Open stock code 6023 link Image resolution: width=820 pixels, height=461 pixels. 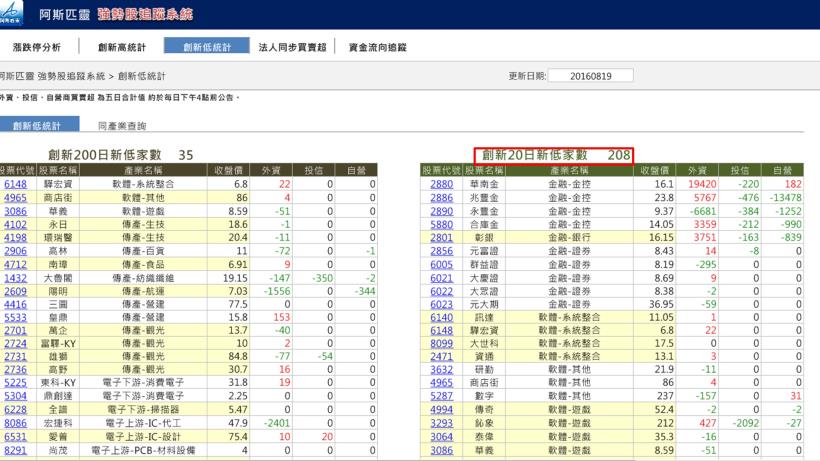tap(441, 304)
